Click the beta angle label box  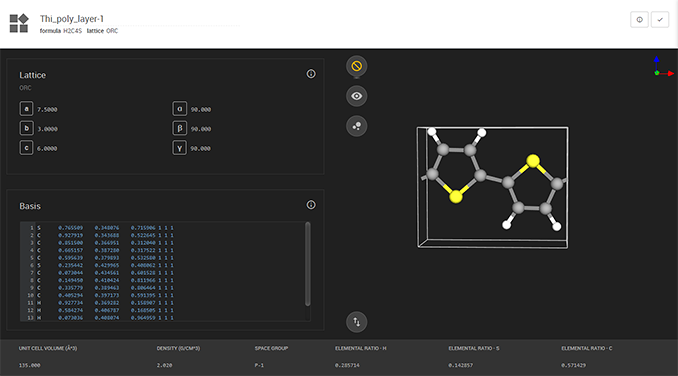tap(179, 128)
